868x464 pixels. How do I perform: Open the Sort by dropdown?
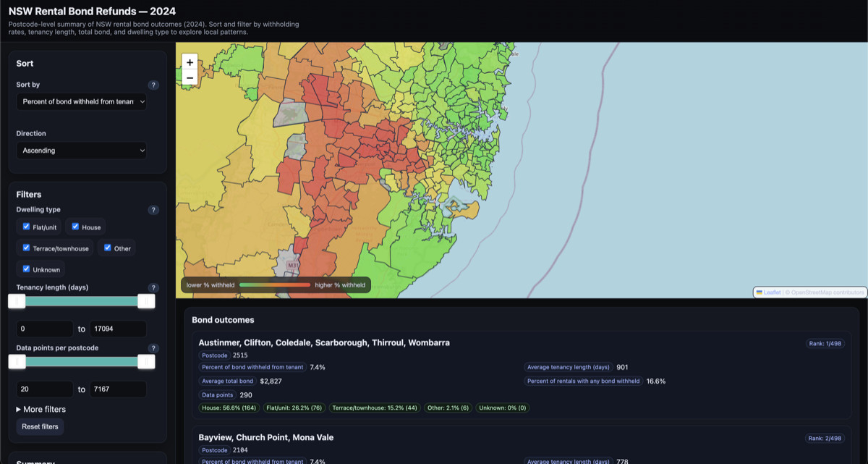point(82,102)
